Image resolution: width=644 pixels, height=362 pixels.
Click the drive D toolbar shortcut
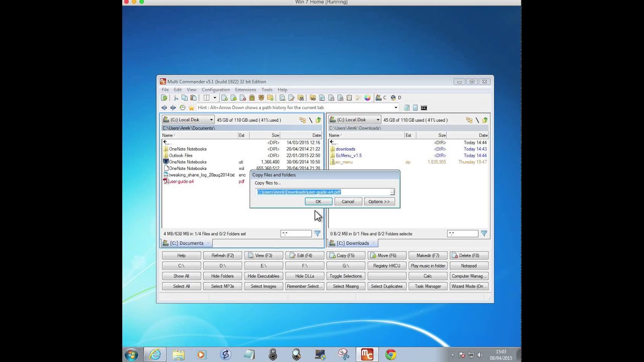pyautogui.click(x=395, y=98)
